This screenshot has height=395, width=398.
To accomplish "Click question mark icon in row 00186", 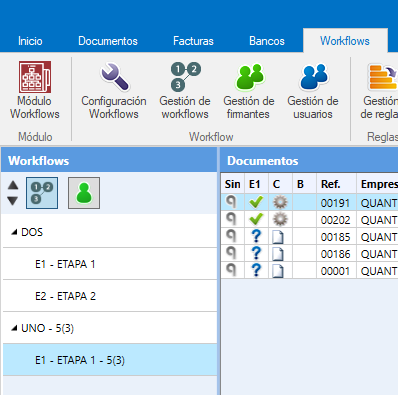I will (256, 253).
